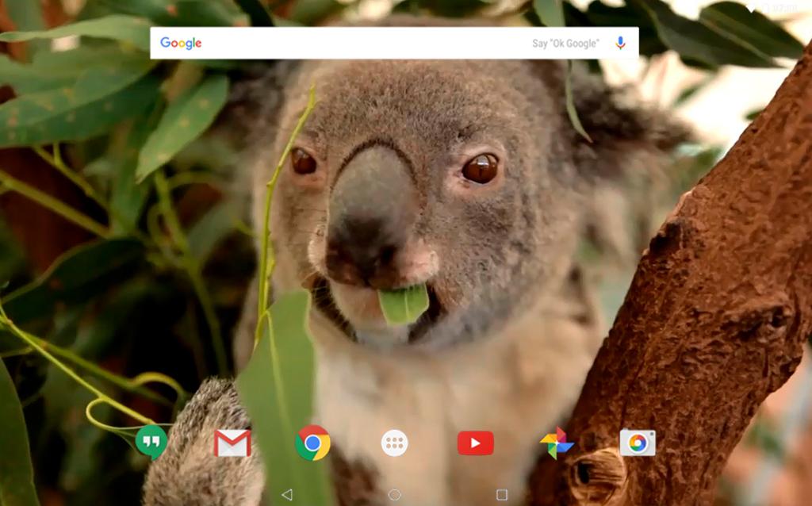812x506 pixels.
Task: Tap the Recent apps square button
Action: [502, 495]
